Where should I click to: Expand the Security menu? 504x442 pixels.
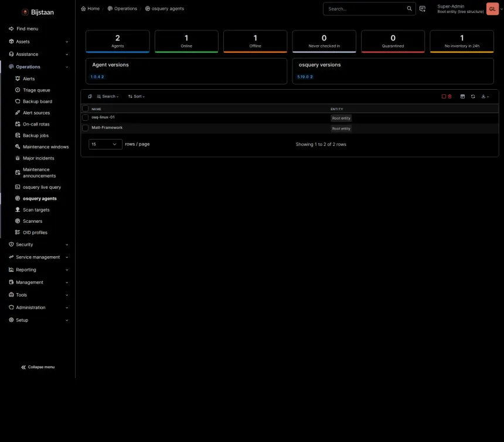tap(38, 244)
